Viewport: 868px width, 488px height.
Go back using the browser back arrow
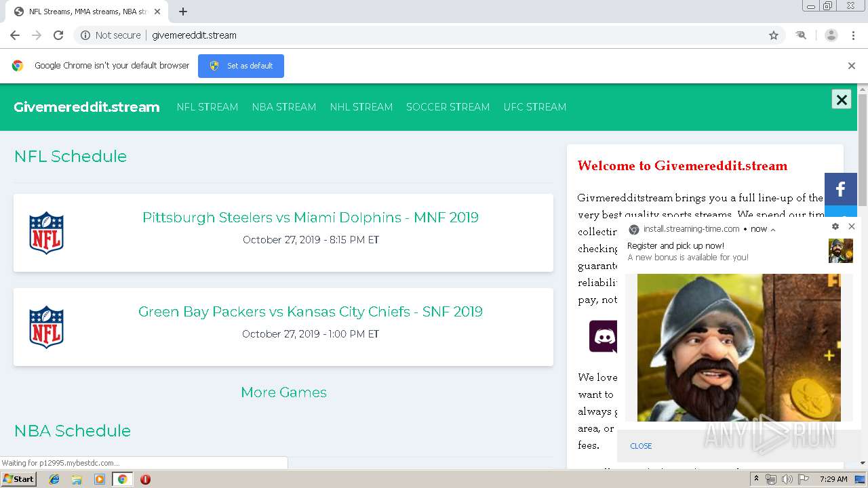(15, 35)
